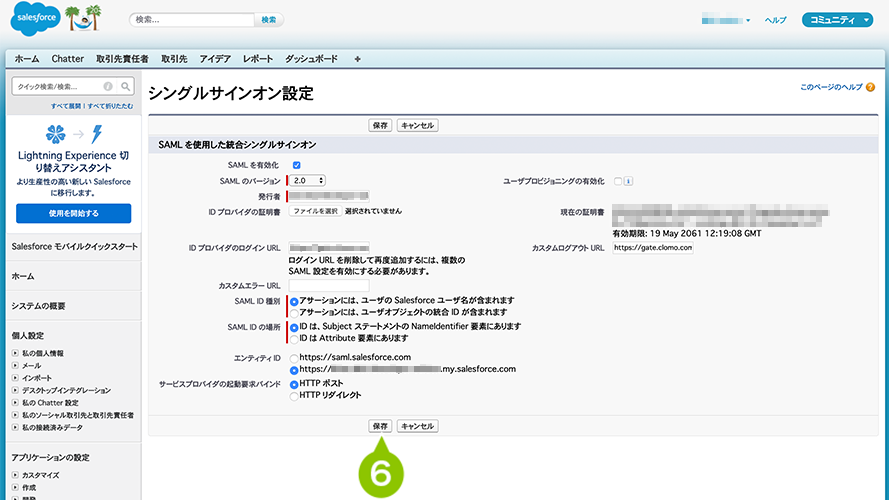Open the ダッシュボード tab
The width and height of the screenshot is (889, 500).
pyautogui.click(x=311, y=59)
